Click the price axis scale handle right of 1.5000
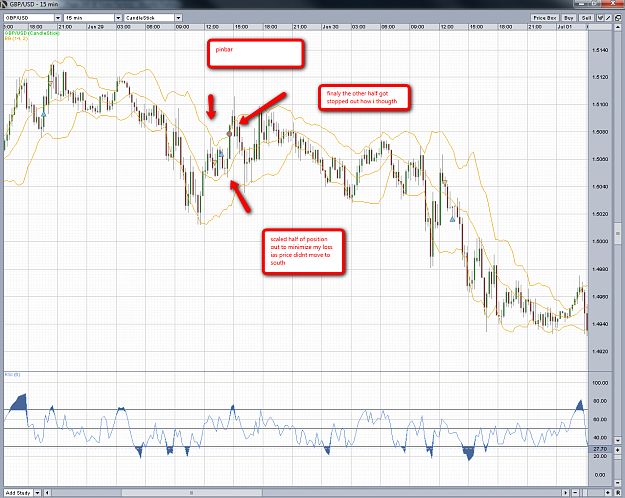Screen dimensions: 625x498 tap(618, 234)
